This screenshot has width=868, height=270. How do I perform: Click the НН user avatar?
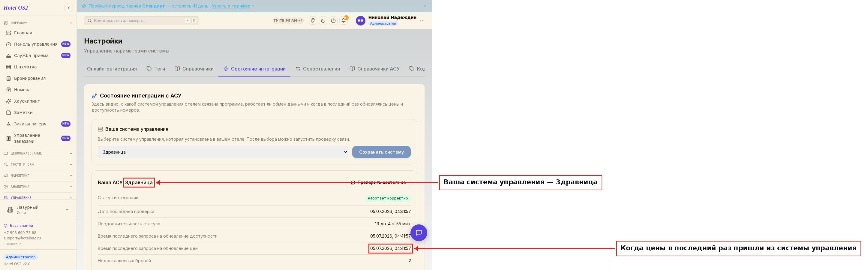tap(361, 21)
